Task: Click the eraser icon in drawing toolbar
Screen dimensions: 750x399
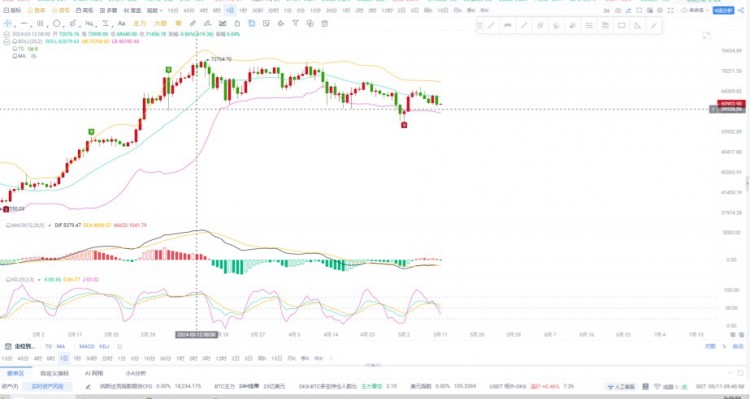Action: (x=281, y=23)
